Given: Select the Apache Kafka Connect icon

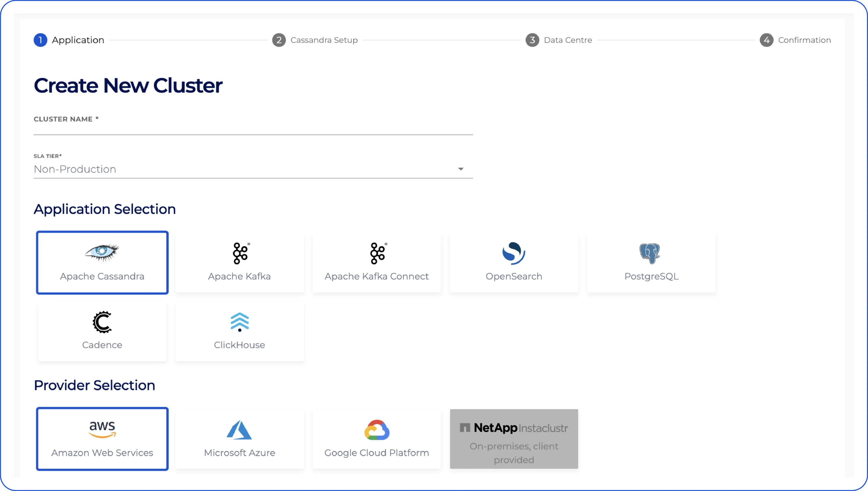Looking at the screenshot, I should (x=377, y=253).
